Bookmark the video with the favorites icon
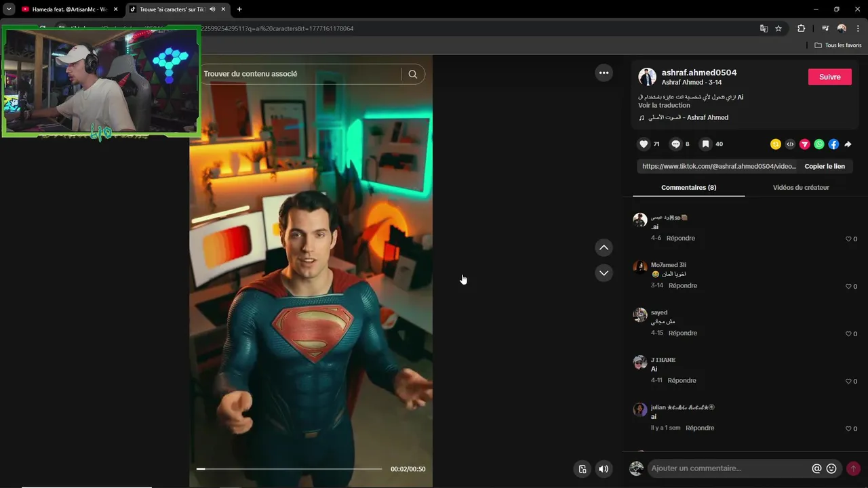Image resolution: width=868 pixels, height=488 pixels. pyautogui.click(x=705, y=144)
